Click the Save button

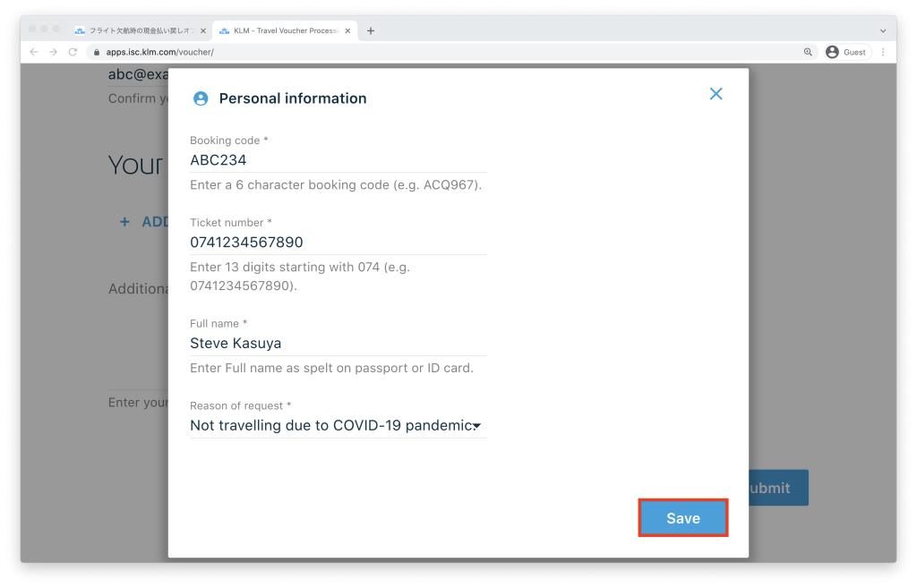click(682, 518)
